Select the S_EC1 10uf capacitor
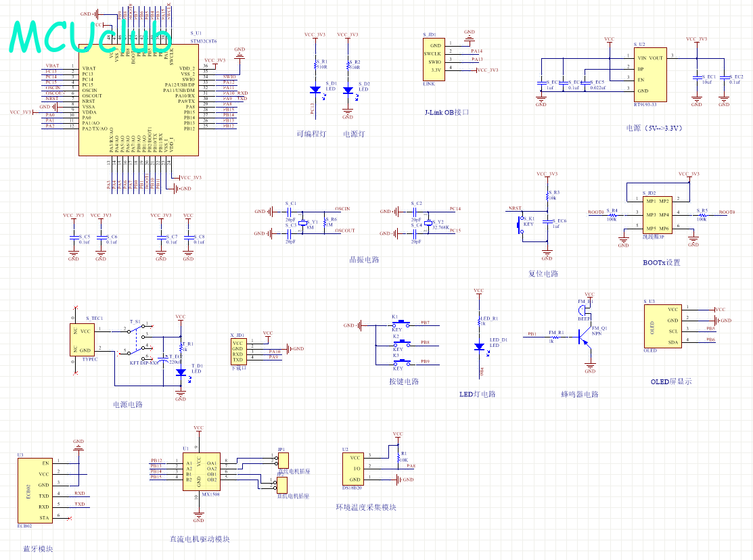 (x=696, y=77)
